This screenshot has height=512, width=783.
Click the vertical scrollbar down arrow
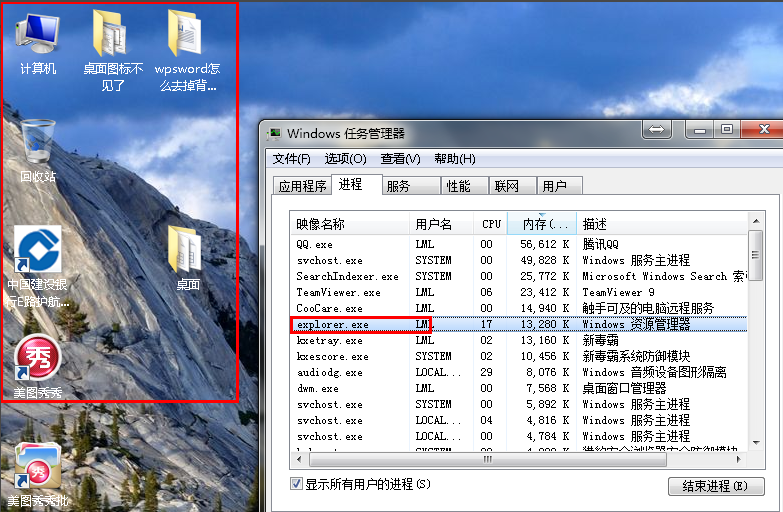point(756,443)
